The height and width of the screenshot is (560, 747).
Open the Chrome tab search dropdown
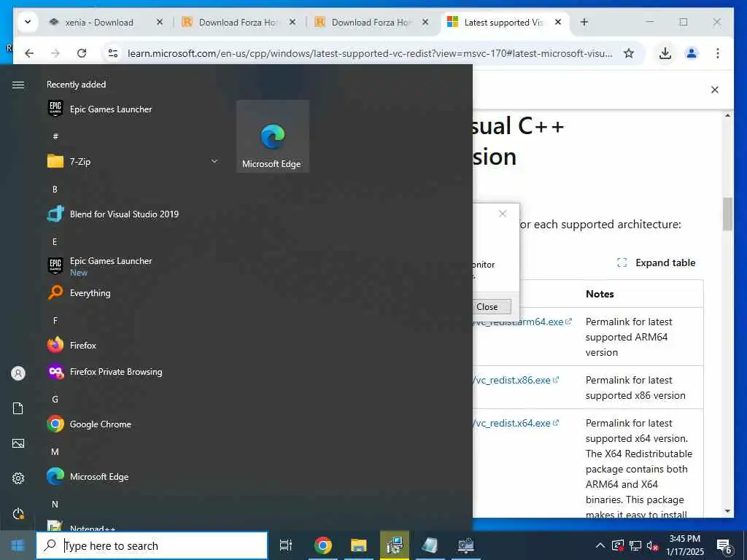tap(28, 23)
